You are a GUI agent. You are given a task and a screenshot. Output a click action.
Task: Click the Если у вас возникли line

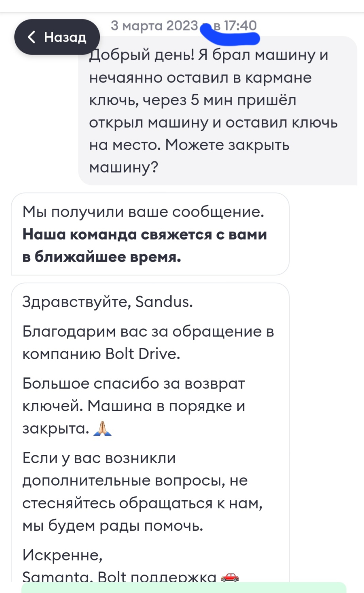[99, 458]
